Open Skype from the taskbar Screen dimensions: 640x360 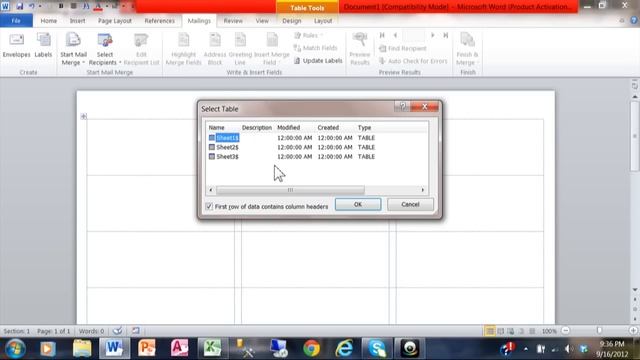377,349
